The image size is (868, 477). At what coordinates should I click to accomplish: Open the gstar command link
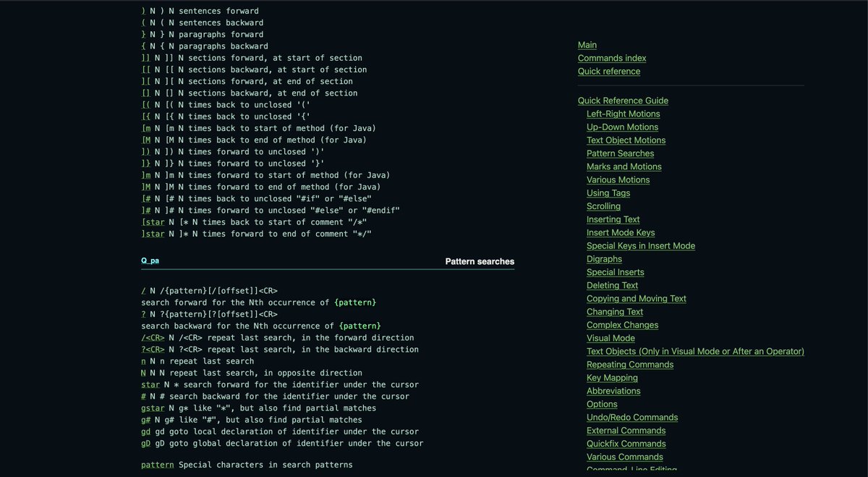pyautogui.click(x=153, y=408)
